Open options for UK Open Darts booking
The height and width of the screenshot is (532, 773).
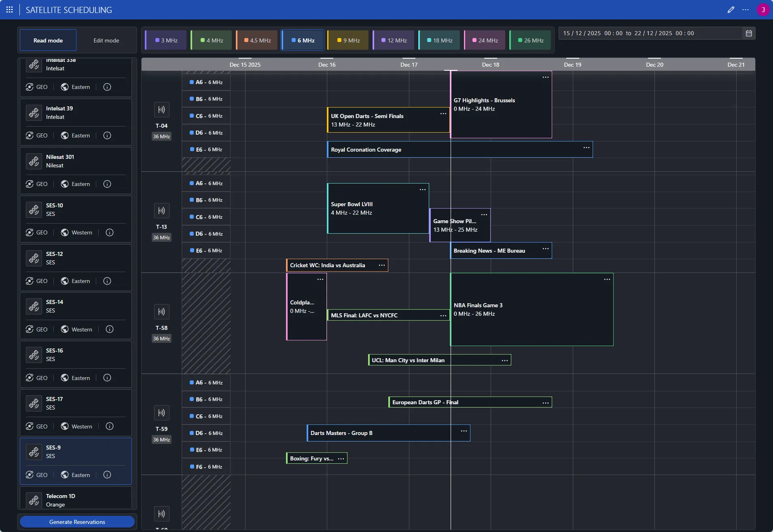(443, 114)
